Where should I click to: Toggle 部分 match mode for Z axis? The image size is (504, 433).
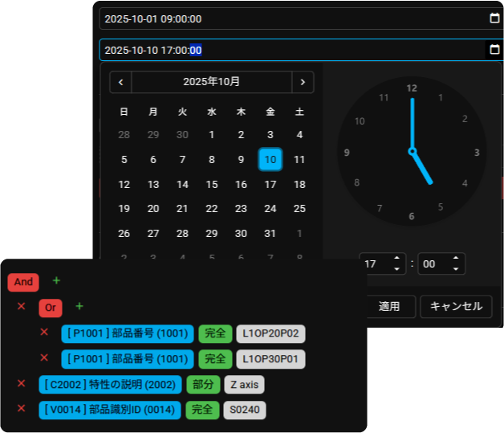point(203,385)
